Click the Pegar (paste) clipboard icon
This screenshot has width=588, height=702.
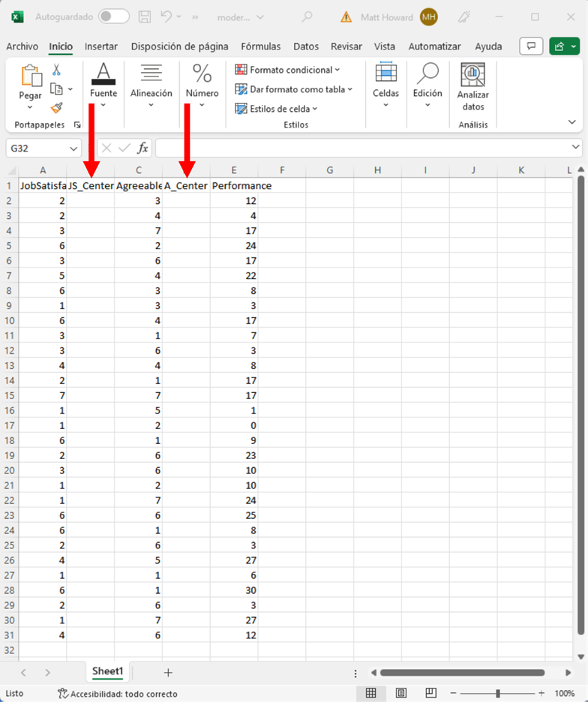[x=31, y=76]
